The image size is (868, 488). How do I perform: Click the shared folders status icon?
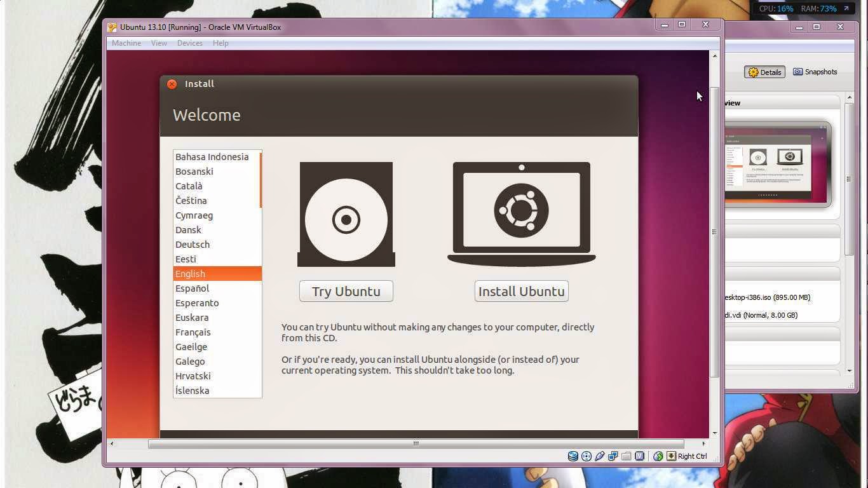626,456
